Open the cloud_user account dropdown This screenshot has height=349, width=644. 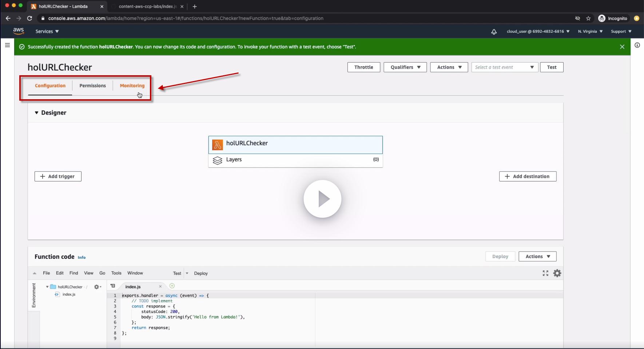click(538, 31)
